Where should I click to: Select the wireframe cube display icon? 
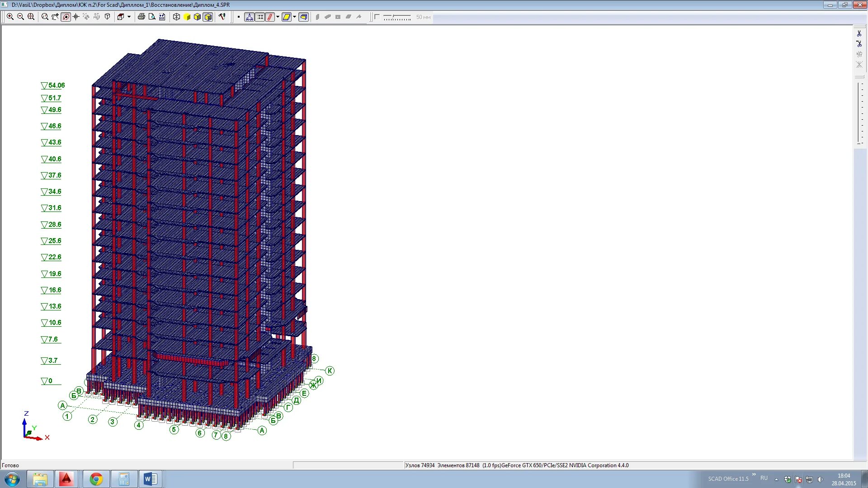point(176,17)
